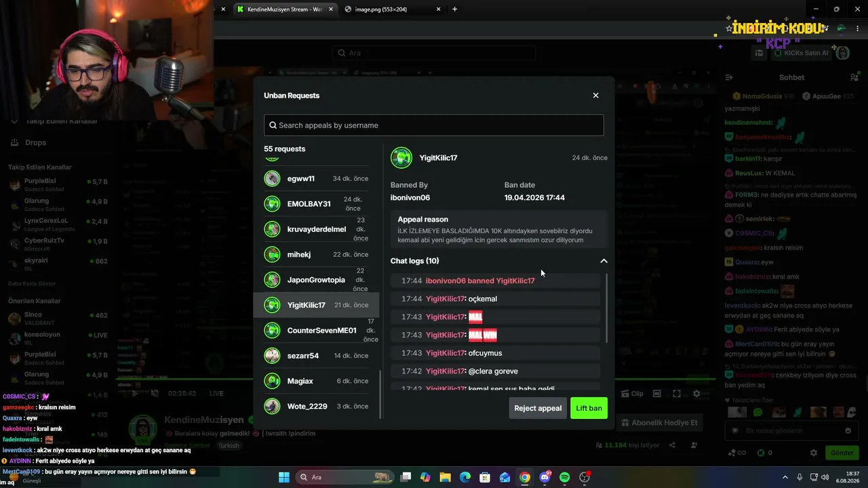
Task: Select EMOLBAY31 unban request
Action: point(316,204)
